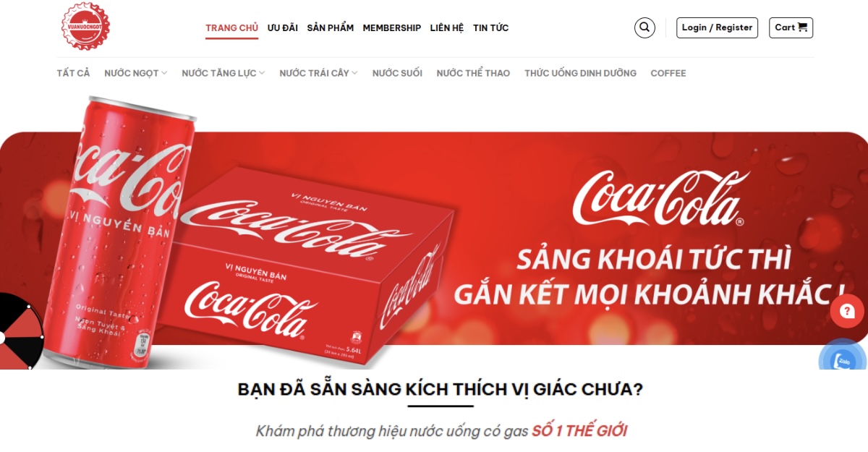Click the Vuanuocngot site logo

pyautogui.click(x=85, y=27)
